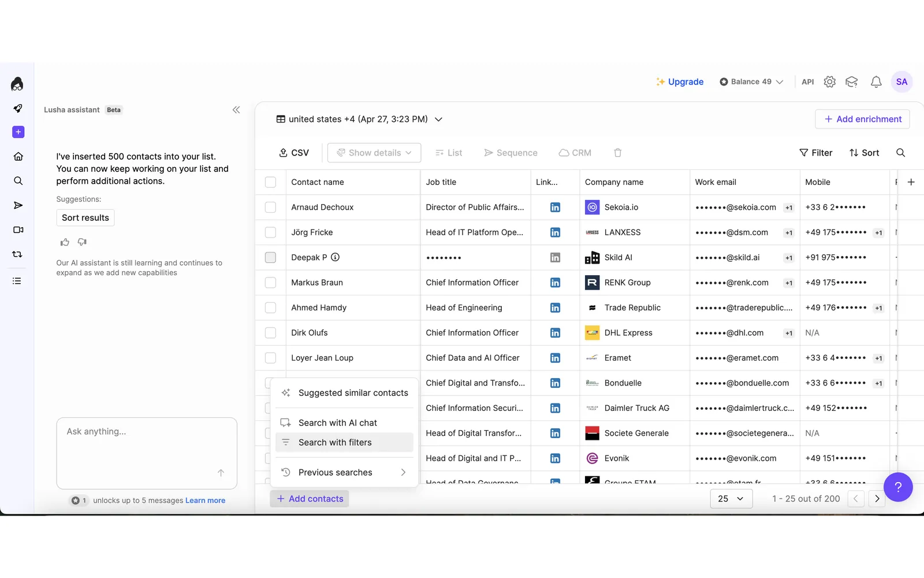
Task: Open the notifications bell
Action: point(876,81)
